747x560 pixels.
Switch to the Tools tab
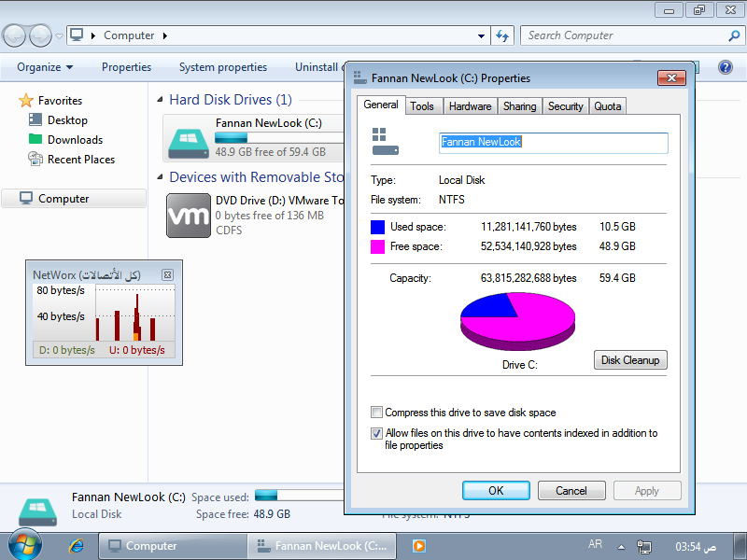coord(422,106)
